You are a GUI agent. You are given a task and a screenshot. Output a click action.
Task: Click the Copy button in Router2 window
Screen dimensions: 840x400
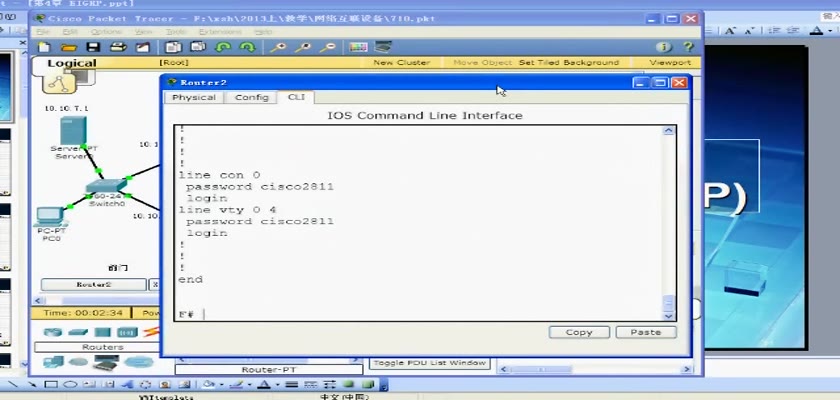click(579, 332)
